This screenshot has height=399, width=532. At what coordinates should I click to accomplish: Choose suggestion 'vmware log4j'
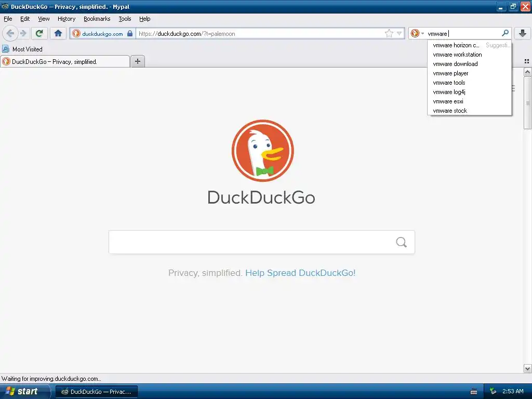[x=469, y=92]
